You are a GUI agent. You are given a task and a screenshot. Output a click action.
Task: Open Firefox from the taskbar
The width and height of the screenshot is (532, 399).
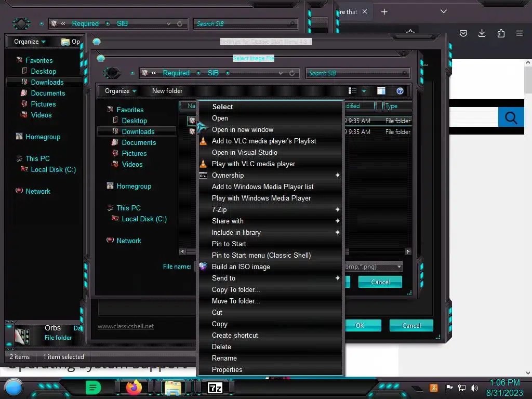134,388
